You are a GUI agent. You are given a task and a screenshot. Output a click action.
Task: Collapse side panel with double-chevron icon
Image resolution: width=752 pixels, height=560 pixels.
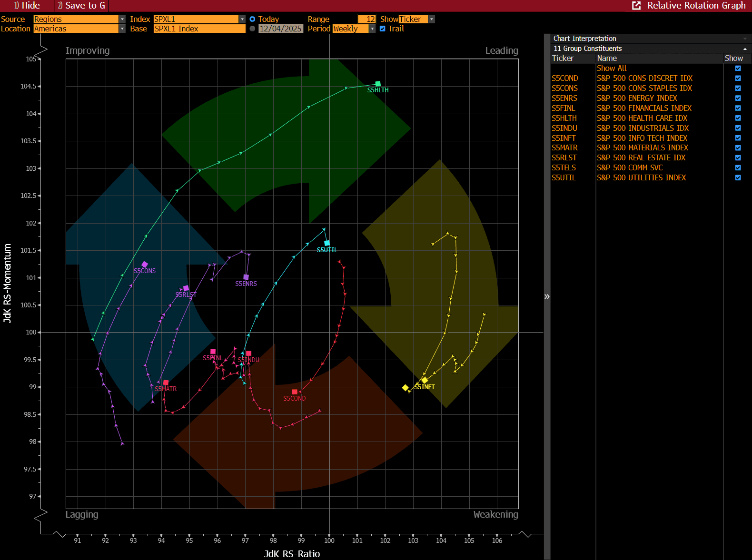pyautogui.click(x=547, y=296)
